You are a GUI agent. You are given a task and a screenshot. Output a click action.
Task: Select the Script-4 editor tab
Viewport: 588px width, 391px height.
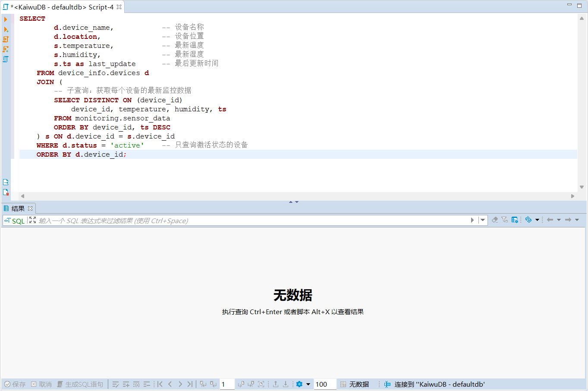pyautogui.click(x=62, y=7)
